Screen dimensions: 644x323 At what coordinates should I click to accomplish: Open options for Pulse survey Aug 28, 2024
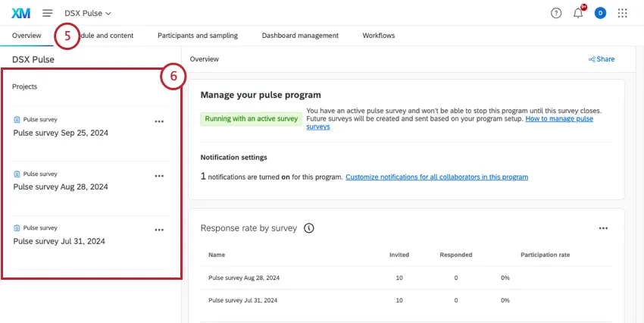159,175
